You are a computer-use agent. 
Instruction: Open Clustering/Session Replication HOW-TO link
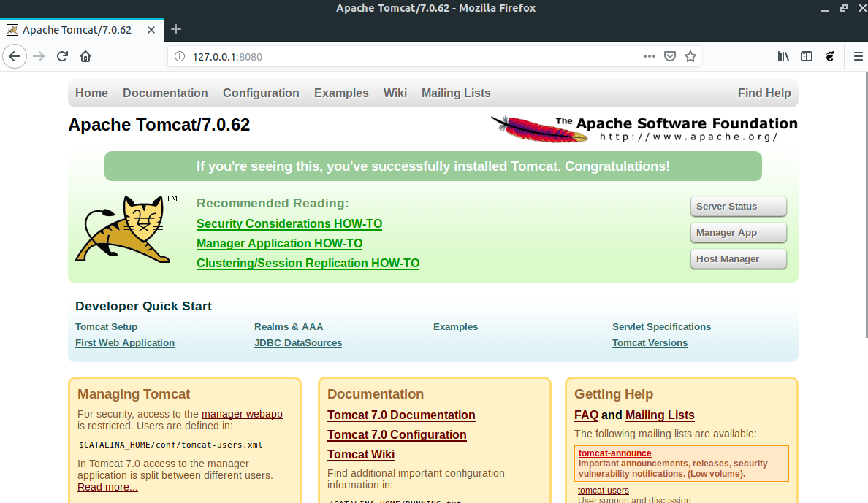tap(308, 264)
